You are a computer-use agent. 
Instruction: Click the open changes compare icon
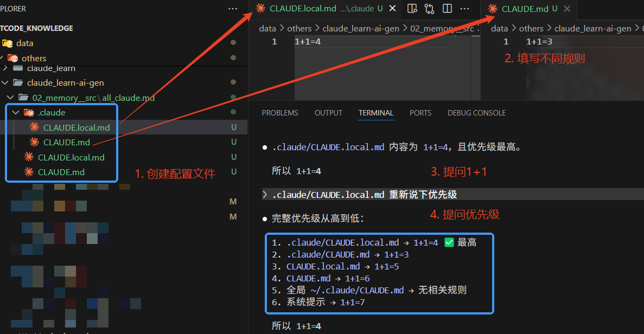pos(430,9)
